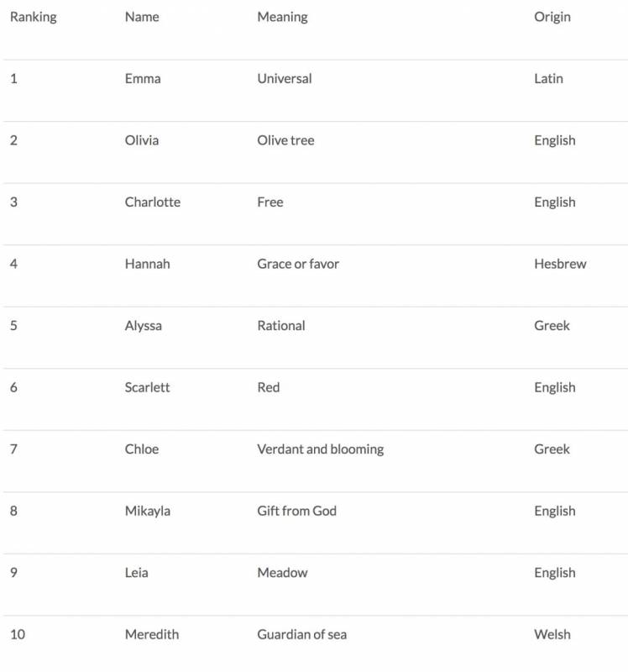Screen dimensions: 628x672
Task: Click the meaning 'Olive tree'
Action: click(285, 140)
